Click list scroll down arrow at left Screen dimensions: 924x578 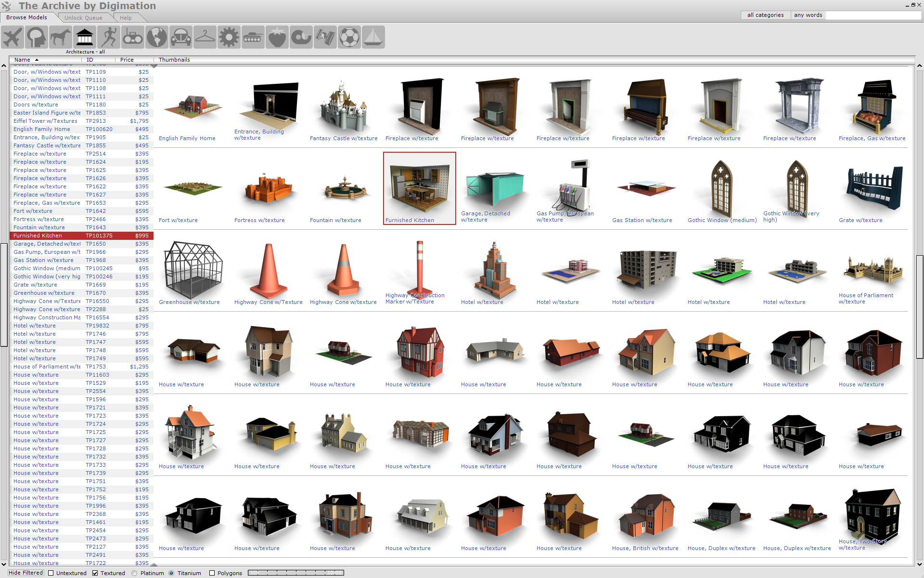[x=4, y=564]
